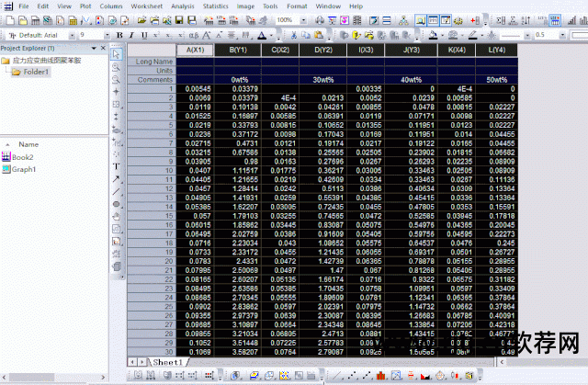
Task: Save the project with floppy icon
Action: tap(179, 20)
